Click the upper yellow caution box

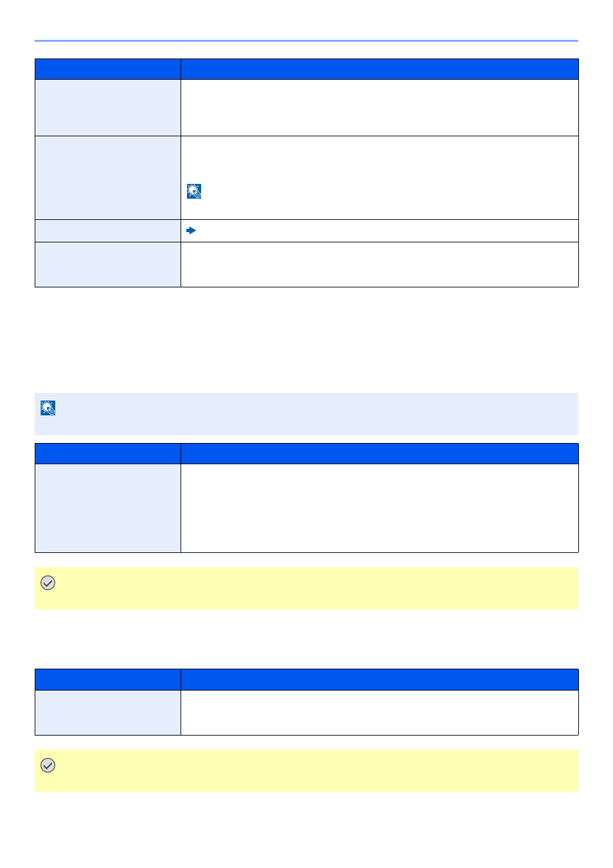coord(306,588)
